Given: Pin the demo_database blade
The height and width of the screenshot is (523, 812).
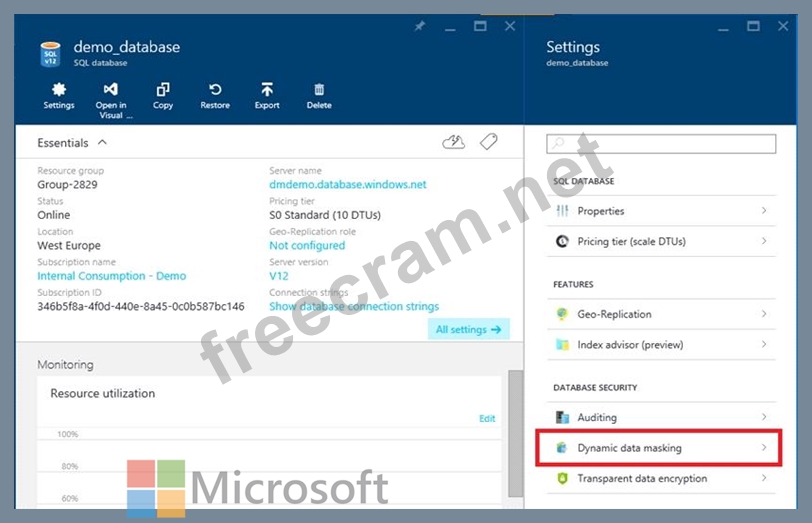Looking at the screenshot, I should [x=419, y=26].
